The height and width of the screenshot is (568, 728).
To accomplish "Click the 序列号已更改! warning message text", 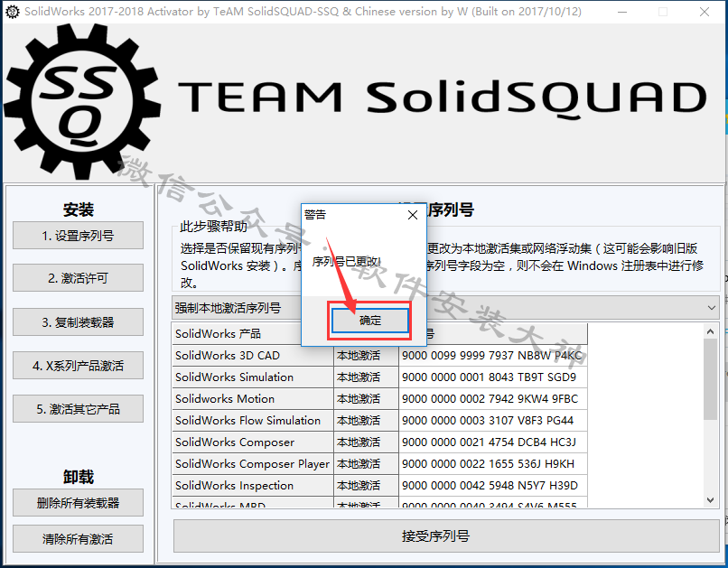I will pos(346,262).
